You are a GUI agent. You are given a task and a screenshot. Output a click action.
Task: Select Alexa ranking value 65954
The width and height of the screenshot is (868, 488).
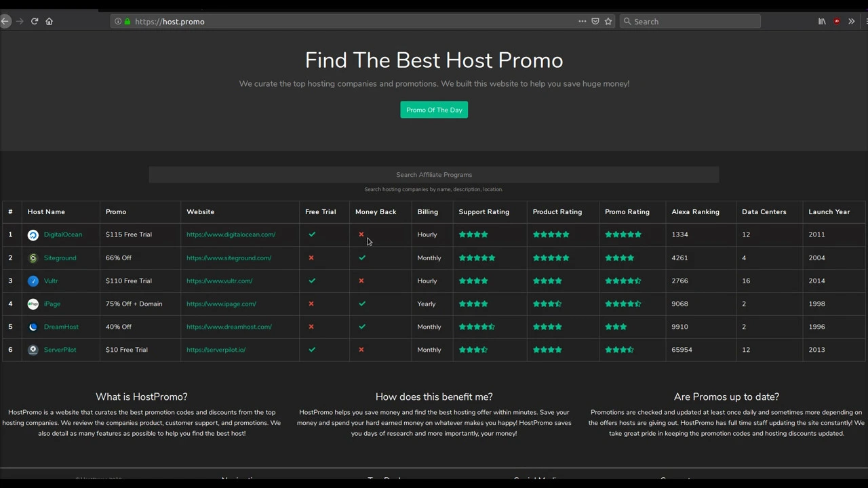pyautogui.click(x=682, y=350)
